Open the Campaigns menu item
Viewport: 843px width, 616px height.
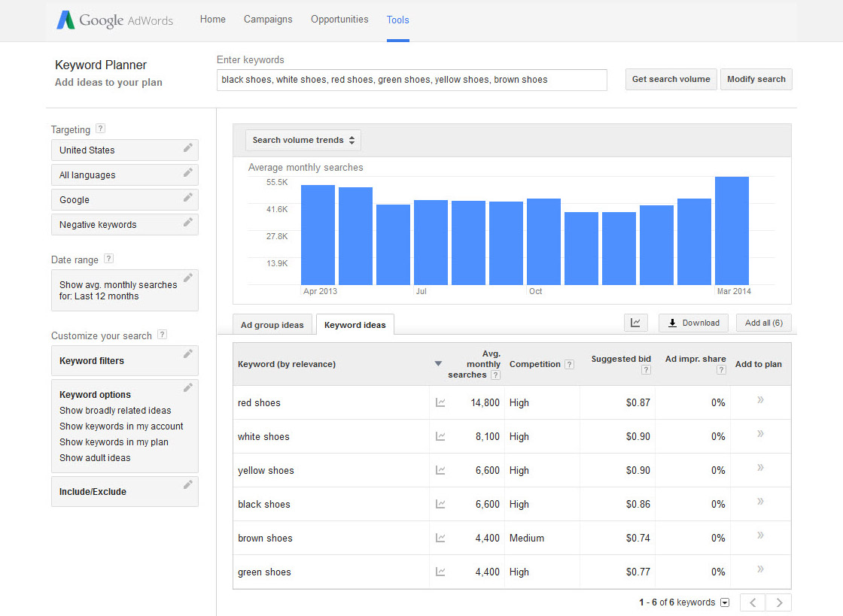tap(268, 20)
